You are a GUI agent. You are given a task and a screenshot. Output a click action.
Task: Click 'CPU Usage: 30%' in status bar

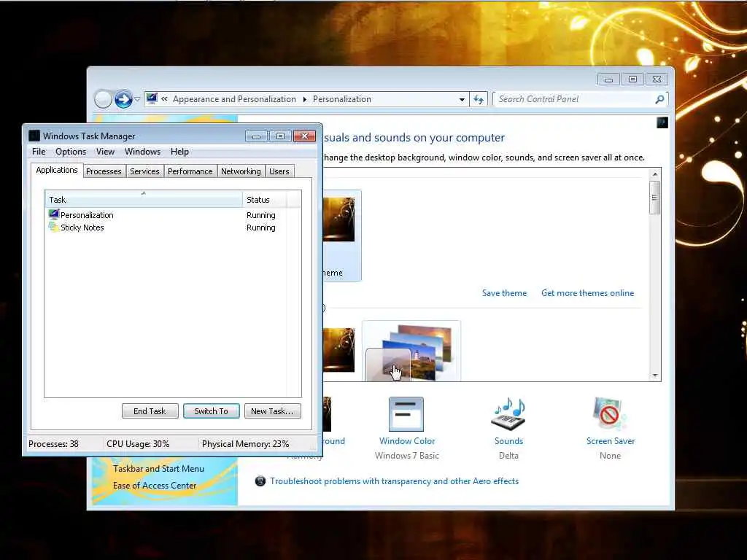138,444
